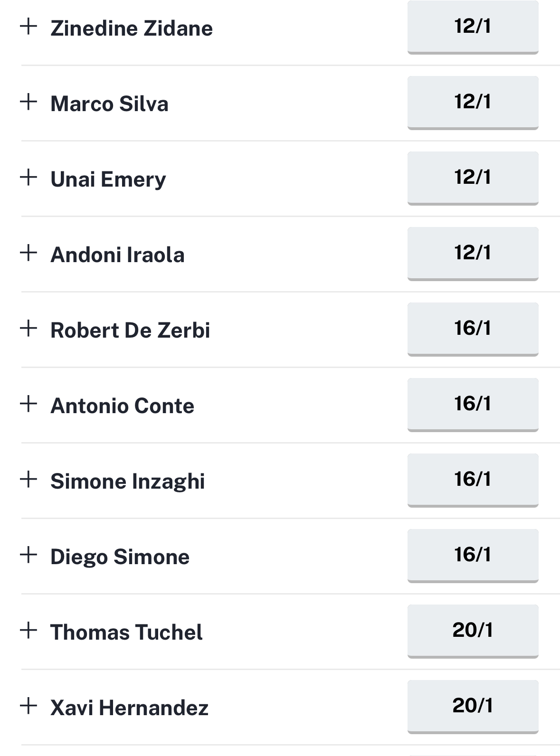Select Antonio Conte's 16/1 odds button
This screenshot has height=756, width=560.
click(x=473, y=405)
